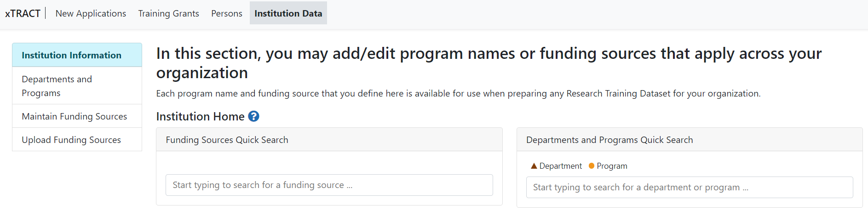Click the Departments and Programs Quick Search header
Viewport: 868px width, 211px height.
tap(609, 140)
